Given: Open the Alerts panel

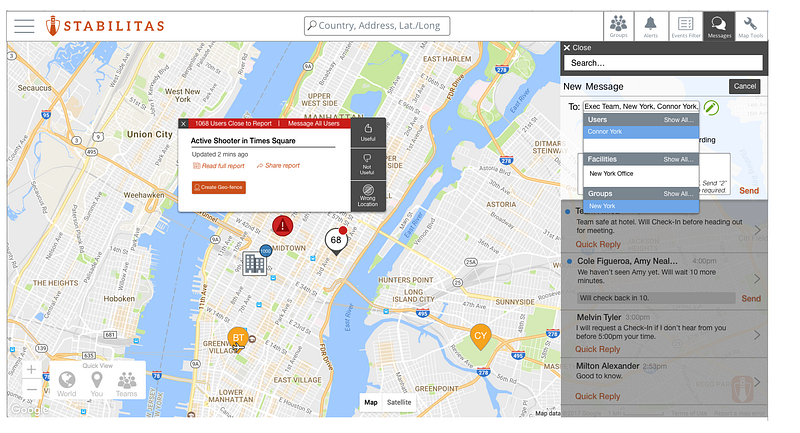Looking at the screenshot, I should pyautogui.click(x=651, y=26).
